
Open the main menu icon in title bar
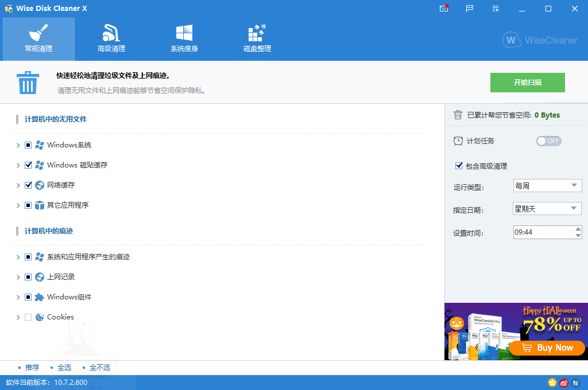(x=495, y=9)
